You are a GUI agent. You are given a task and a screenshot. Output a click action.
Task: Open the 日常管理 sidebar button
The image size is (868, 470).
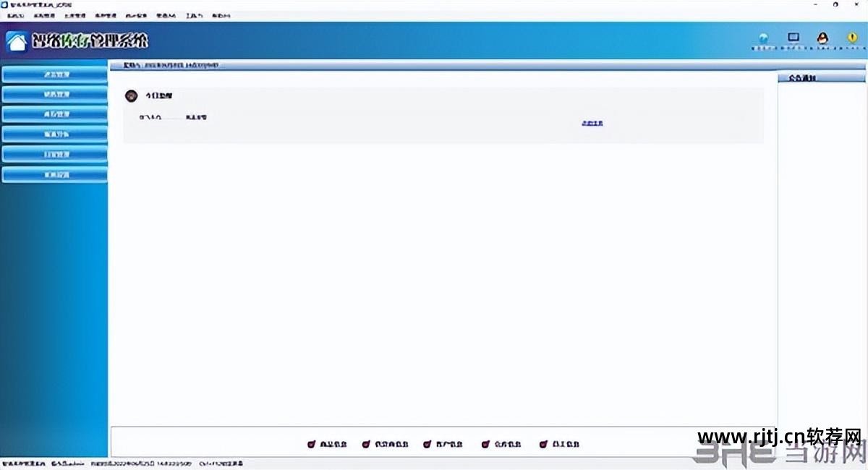click(54, 155)
